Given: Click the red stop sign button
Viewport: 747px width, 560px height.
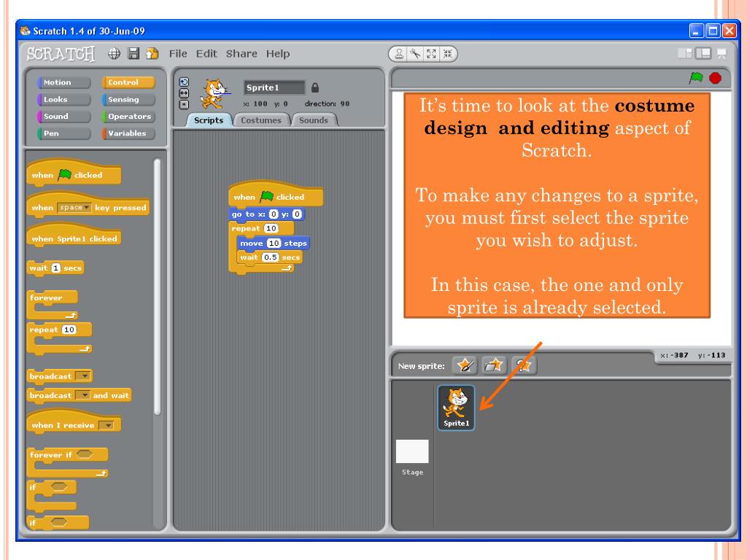Looking at the screenshot, I should pyautogui.click(x=715, y=77).
